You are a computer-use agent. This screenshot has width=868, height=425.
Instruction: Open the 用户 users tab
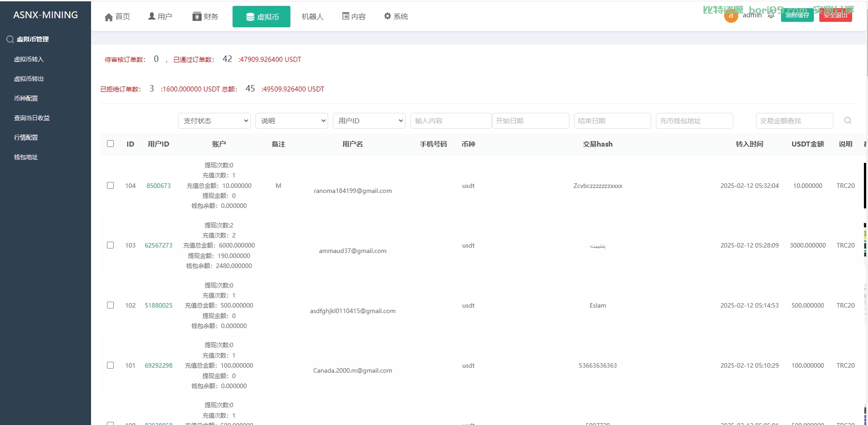160,16
